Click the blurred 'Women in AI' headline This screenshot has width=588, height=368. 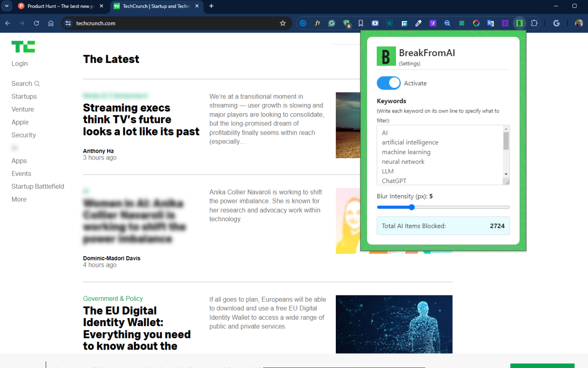134,221
